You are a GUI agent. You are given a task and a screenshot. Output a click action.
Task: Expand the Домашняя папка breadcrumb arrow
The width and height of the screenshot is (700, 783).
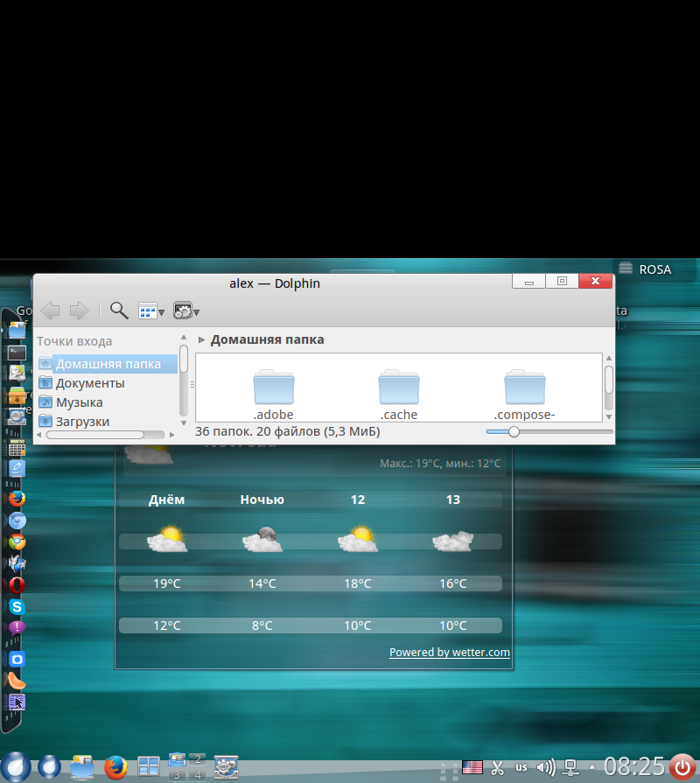(x=202, y=340)
